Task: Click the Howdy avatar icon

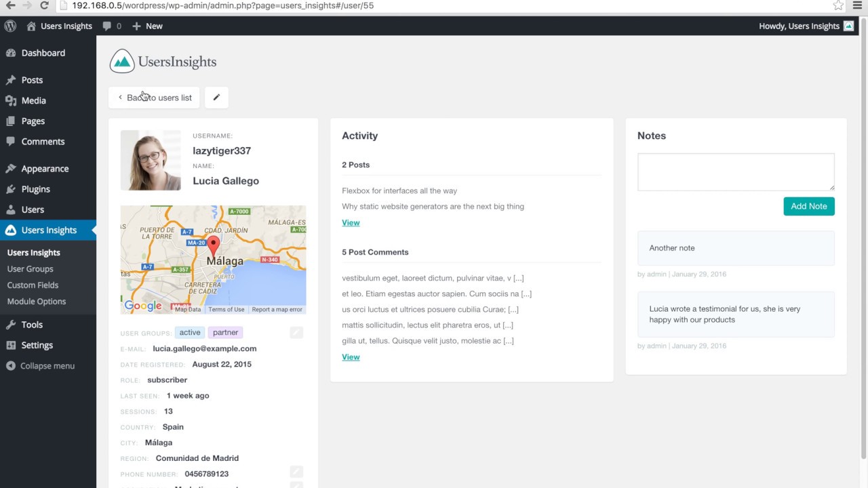Action: 849,26
